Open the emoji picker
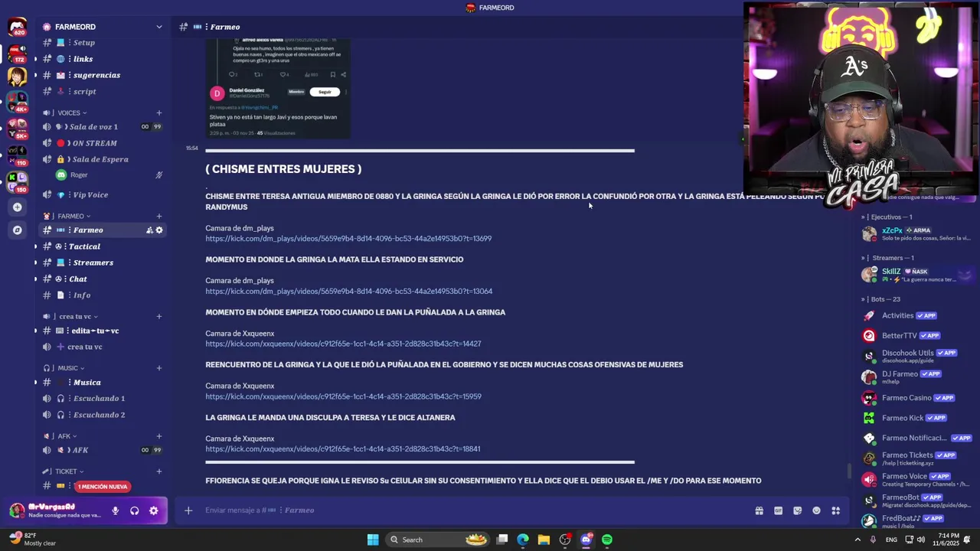This screenshot has width=980, height=551. click(x=816, y=510)
